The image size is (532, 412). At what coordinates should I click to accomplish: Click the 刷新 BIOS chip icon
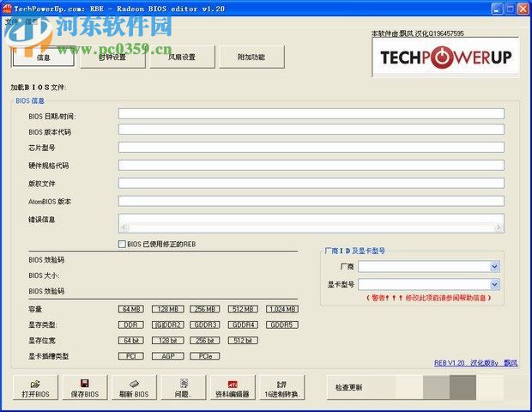[x=134, y=384]
